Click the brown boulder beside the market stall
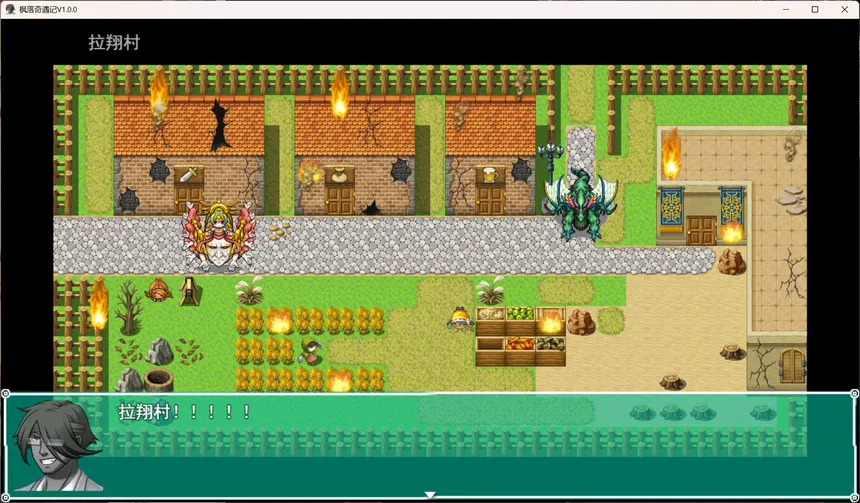The height and width of the screenshot is (503, 860). click(x=581, y=322)
